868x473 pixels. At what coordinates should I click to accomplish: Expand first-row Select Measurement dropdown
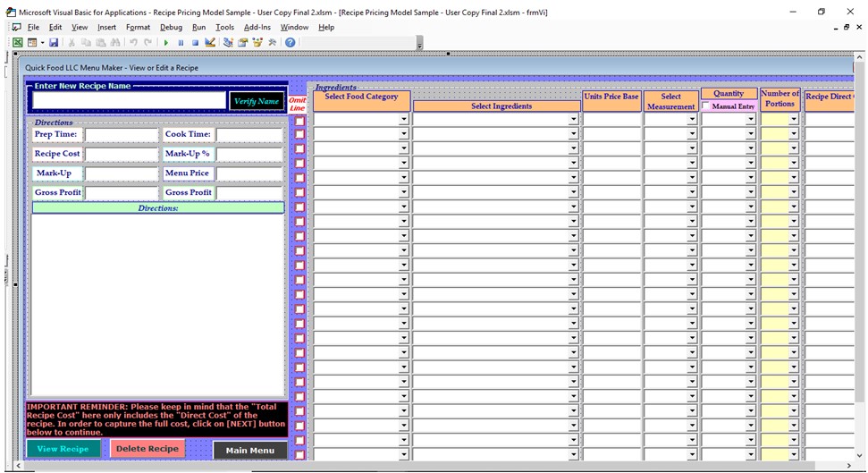(x=692, y=119)
